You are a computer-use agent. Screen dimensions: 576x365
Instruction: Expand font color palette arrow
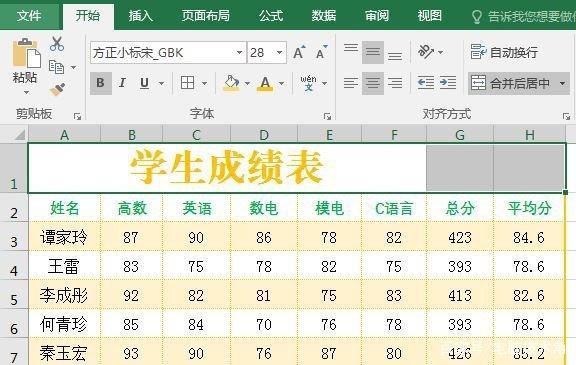tap(281, 83)
